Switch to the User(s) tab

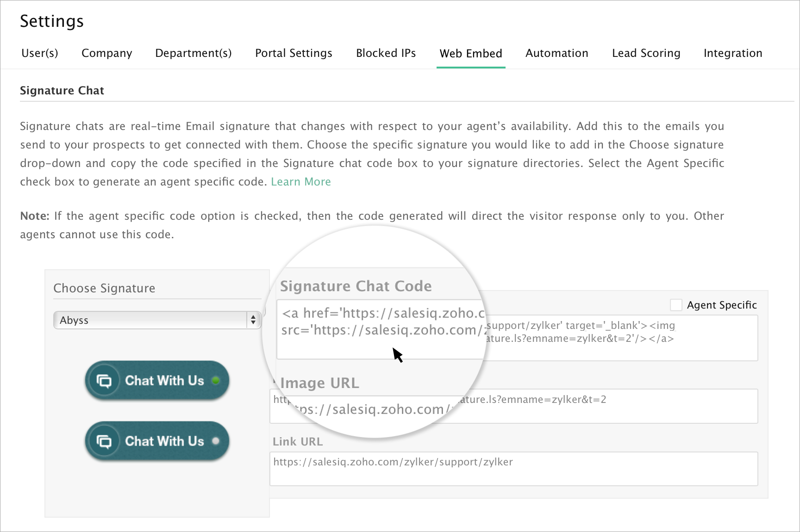pos(40,53)
